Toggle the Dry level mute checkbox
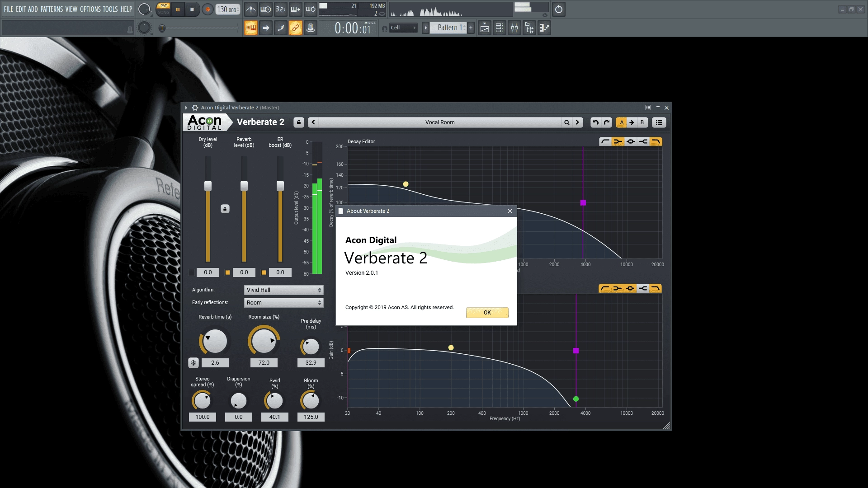This screenshot has width=868, height=488. 192,272
